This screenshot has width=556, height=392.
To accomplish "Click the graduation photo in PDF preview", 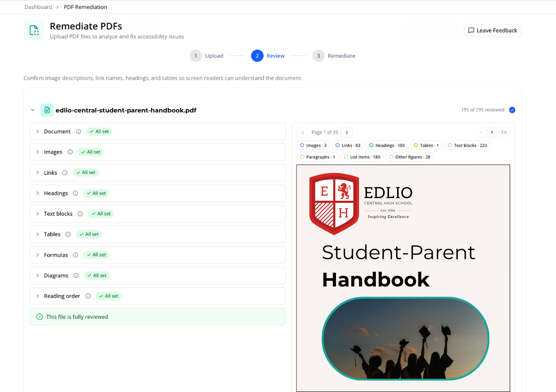I will pos(405,339).
